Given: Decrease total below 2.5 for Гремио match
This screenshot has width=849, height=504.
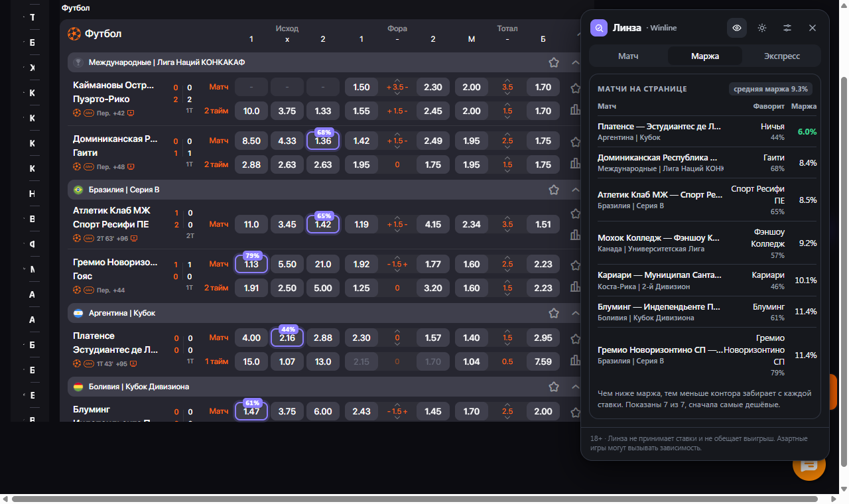Looking at the screenshot, I should pyautogui.click(x=507, y=272).
